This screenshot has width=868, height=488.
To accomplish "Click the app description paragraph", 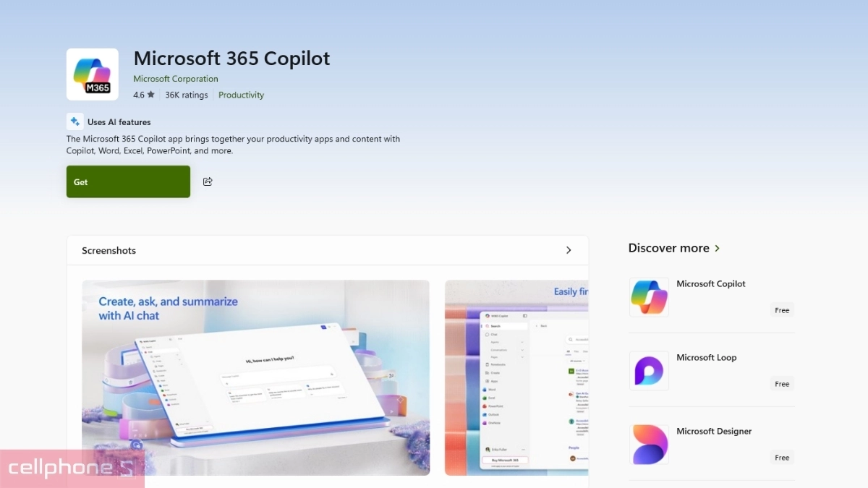I will 233,145.
